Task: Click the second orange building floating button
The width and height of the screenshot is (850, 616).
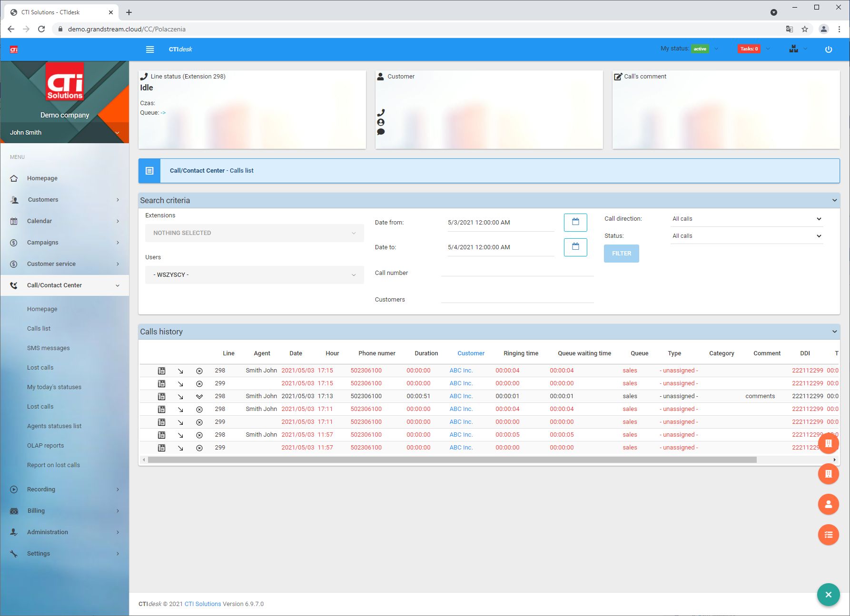Action: point(828,474)
